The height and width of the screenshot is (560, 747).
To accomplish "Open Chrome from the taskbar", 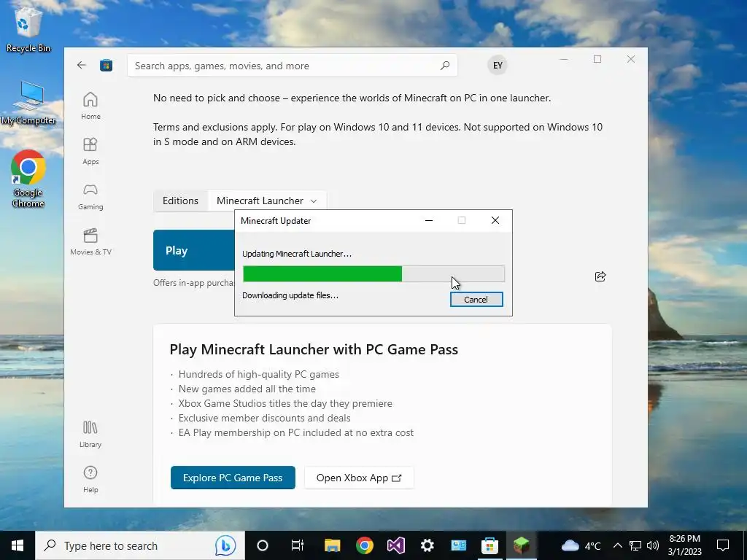I will (365, 545).
